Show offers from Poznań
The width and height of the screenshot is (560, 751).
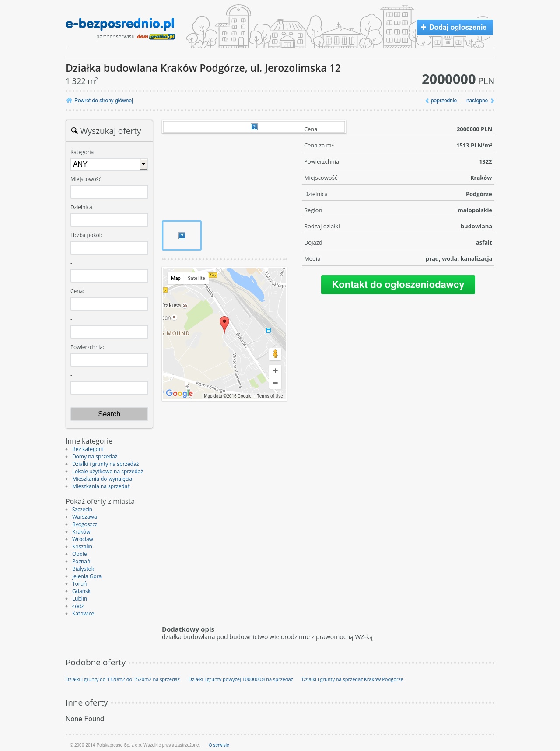click(81, 562)
